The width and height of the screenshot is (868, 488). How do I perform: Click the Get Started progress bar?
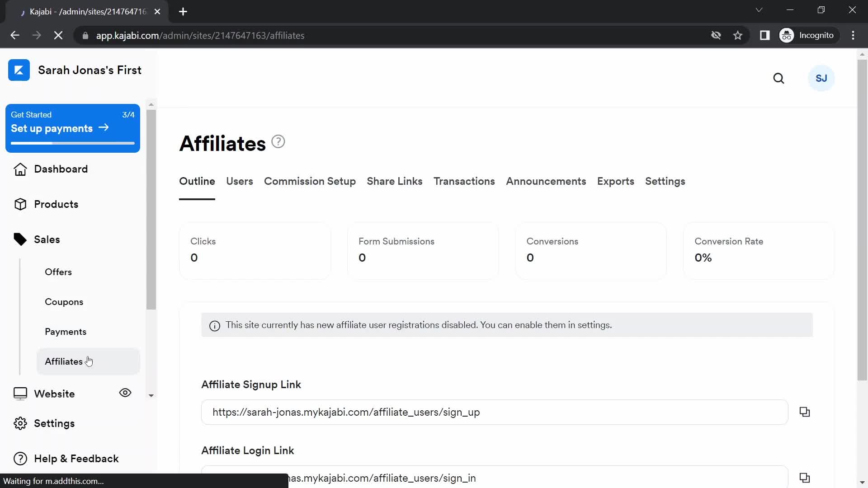[73, 143]
